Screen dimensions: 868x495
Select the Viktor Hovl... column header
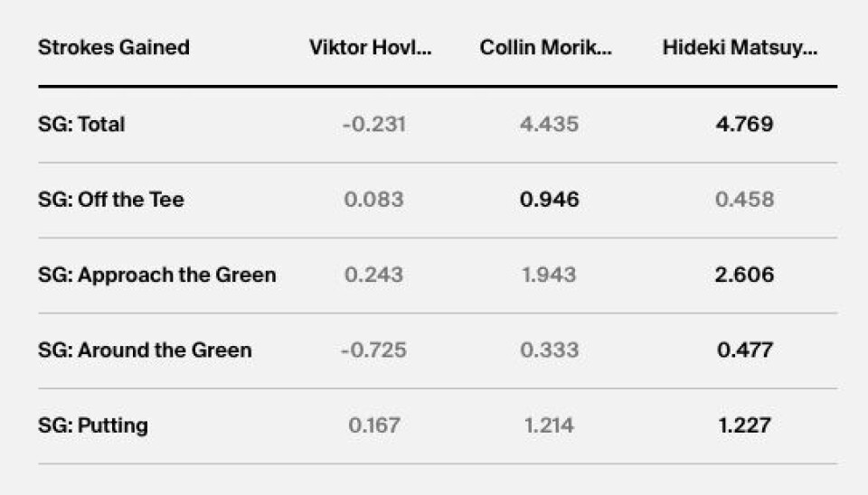click(371, 48)
